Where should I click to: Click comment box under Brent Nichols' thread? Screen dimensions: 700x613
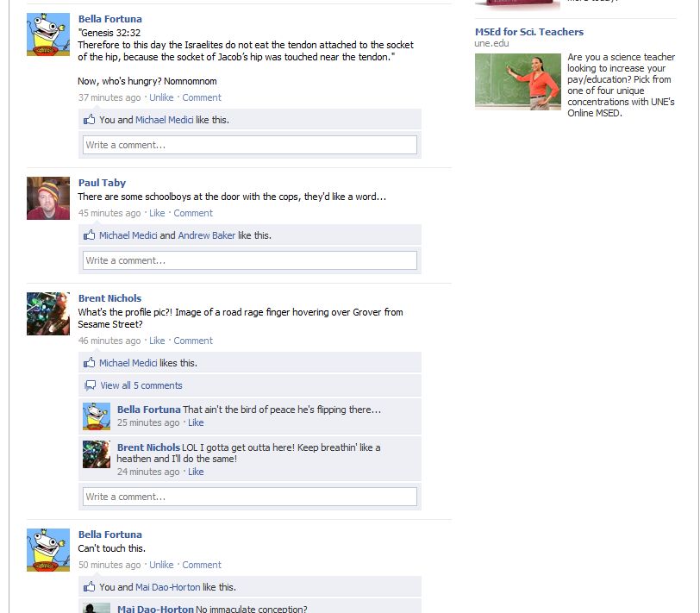[250, 497]
